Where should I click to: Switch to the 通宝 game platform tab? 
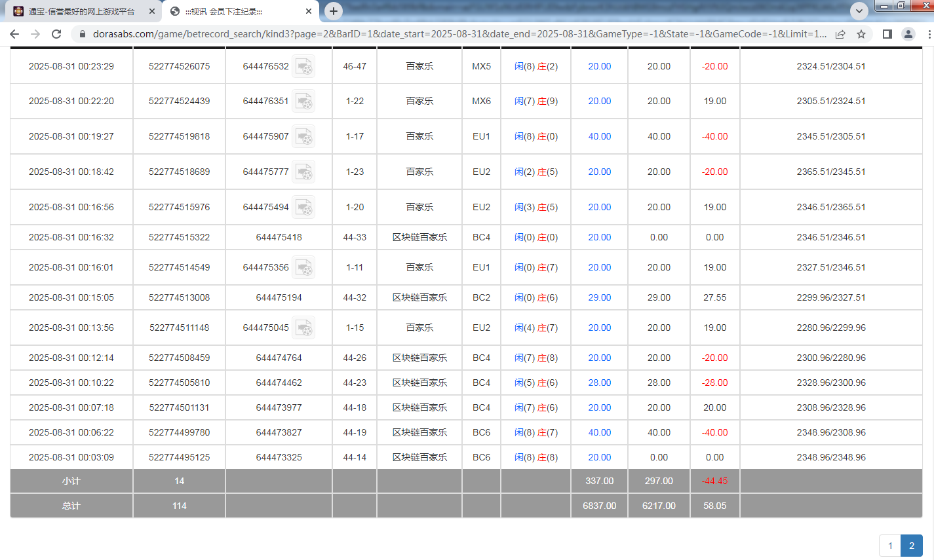point(79,11)
